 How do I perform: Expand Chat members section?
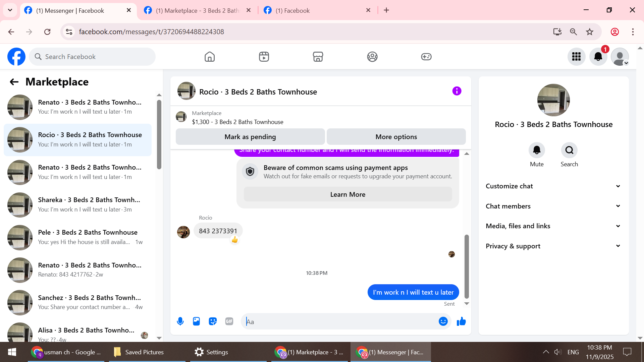click(553, 206)
